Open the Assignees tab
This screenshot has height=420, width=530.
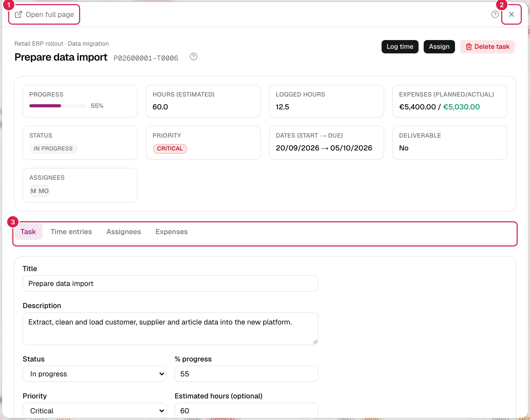pyautogui.click(x=124, y=232)
